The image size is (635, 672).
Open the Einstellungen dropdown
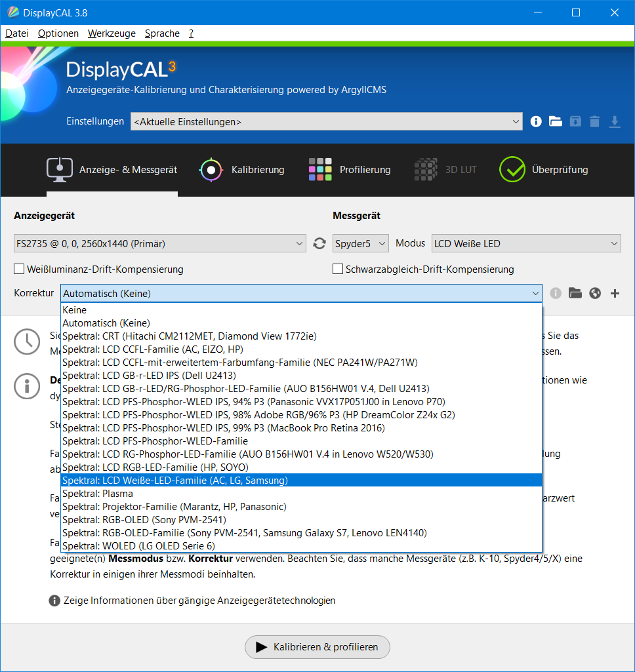[326, 122]
